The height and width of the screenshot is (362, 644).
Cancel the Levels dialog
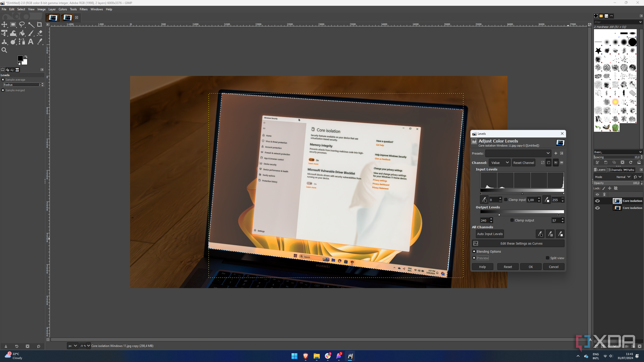point(553,267)
